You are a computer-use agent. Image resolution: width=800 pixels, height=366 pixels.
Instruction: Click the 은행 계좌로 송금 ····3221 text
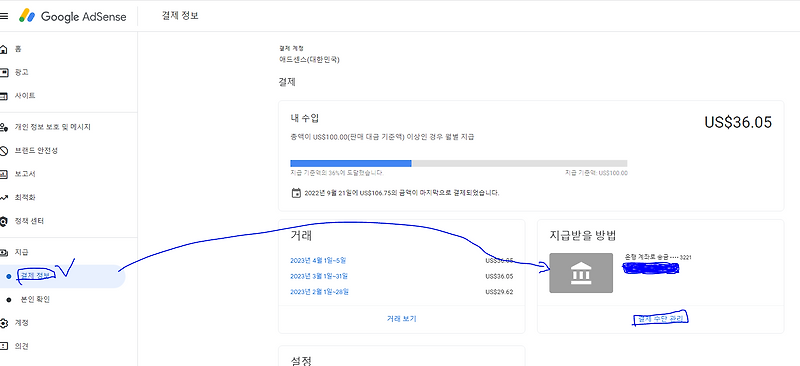point(658,257)
